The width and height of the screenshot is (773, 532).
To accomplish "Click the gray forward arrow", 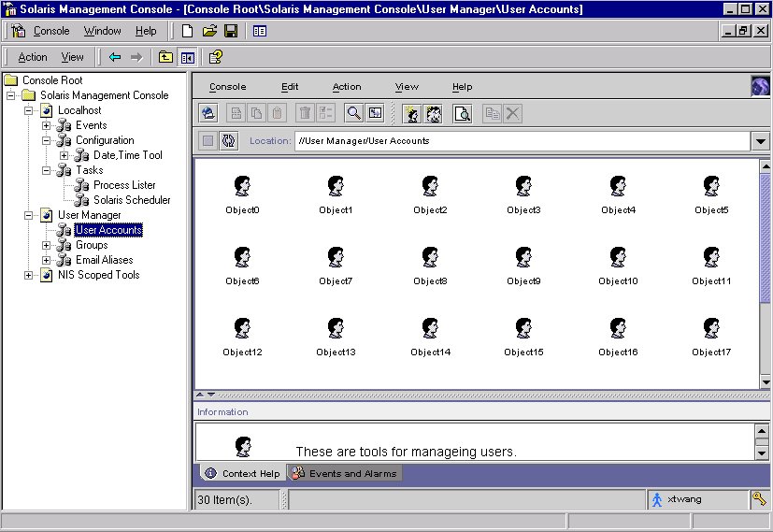I will (136, 57).
